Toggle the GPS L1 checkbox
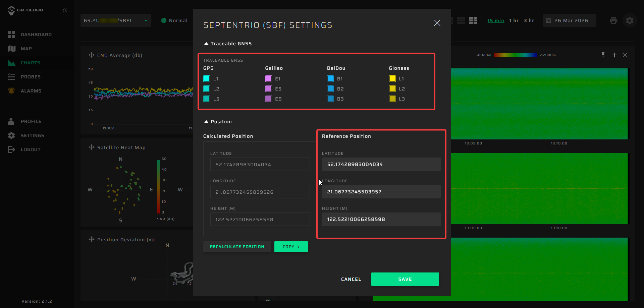This screenshot has height=308, width=644. tap(207, 79)
